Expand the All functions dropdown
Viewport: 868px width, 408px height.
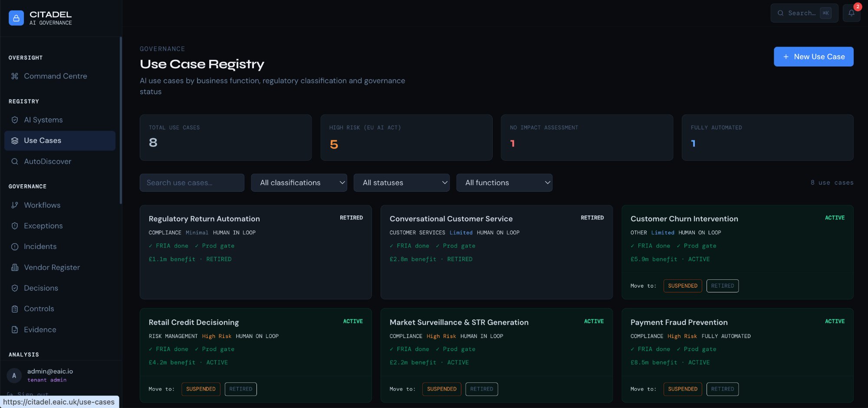[x=504, y=182]
